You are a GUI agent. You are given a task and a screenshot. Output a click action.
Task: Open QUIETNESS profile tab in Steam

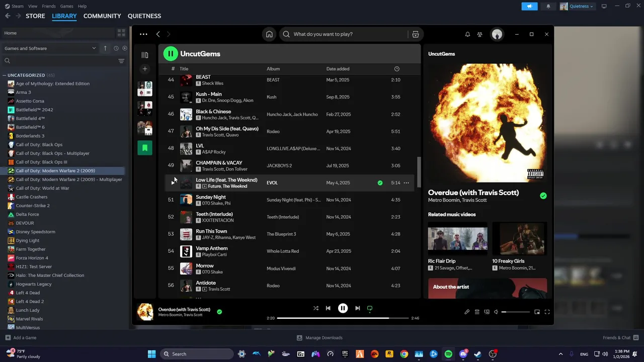point(144,16)
